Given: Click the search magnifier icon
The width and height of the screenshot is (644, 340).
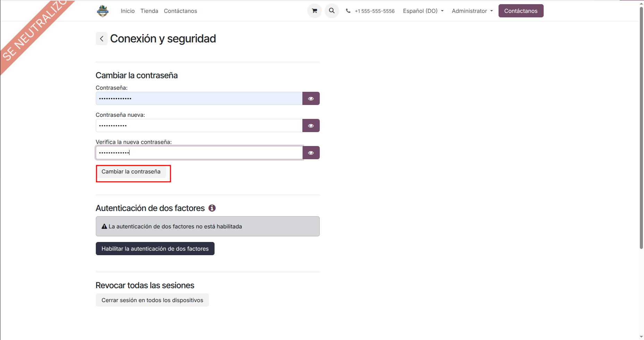Looking at the screenshot, I should [332, 11].
